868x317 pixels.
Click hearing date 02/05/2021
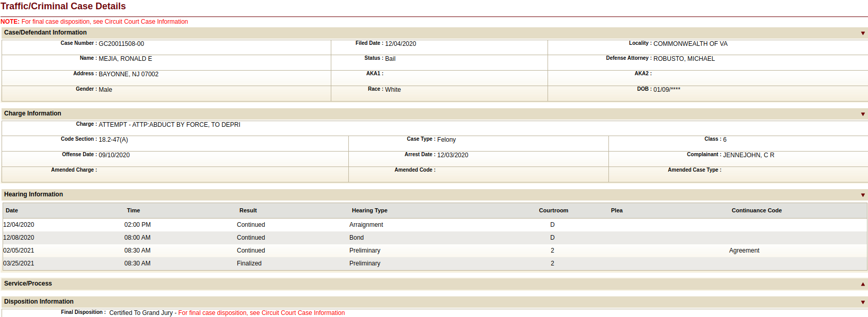(x=19, y=251)
